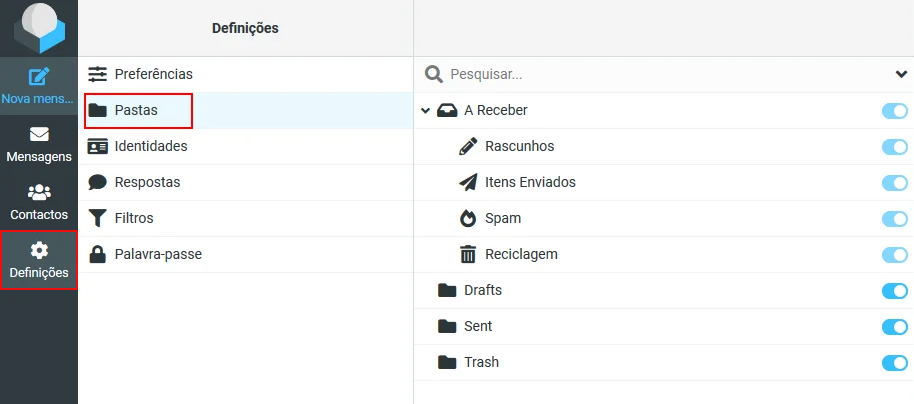The image size is (914, 404).
Task: Select the Identidades menu item
Action: (150, 146)
